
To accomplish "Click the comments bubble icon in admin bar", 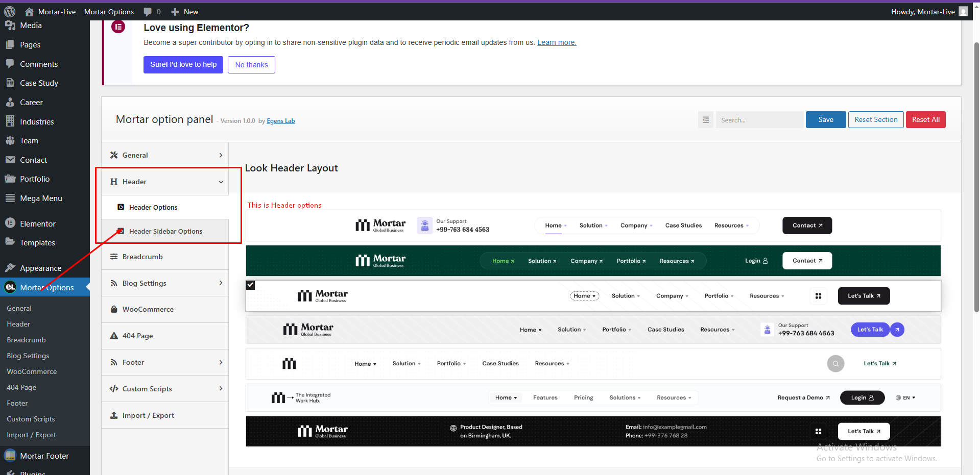I will 148,12.
